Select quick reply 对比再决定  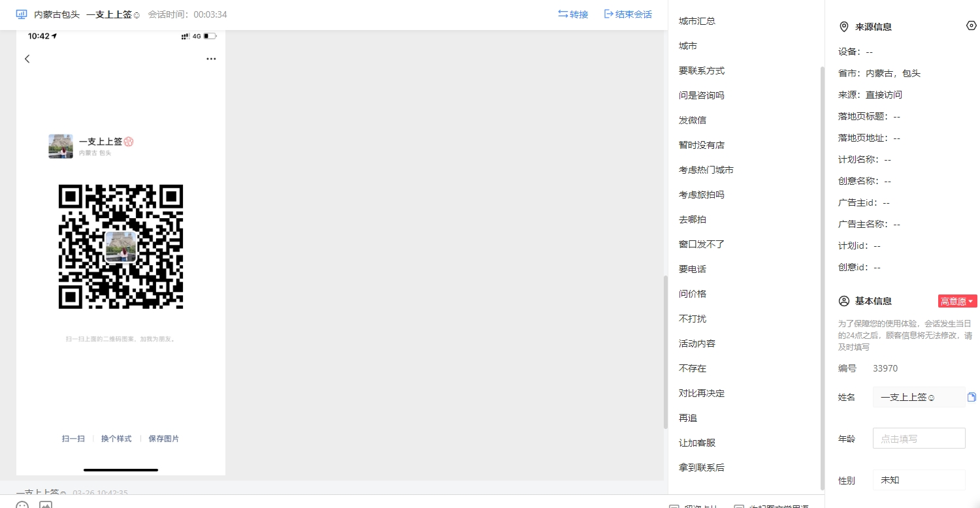(x=702, y=393)
